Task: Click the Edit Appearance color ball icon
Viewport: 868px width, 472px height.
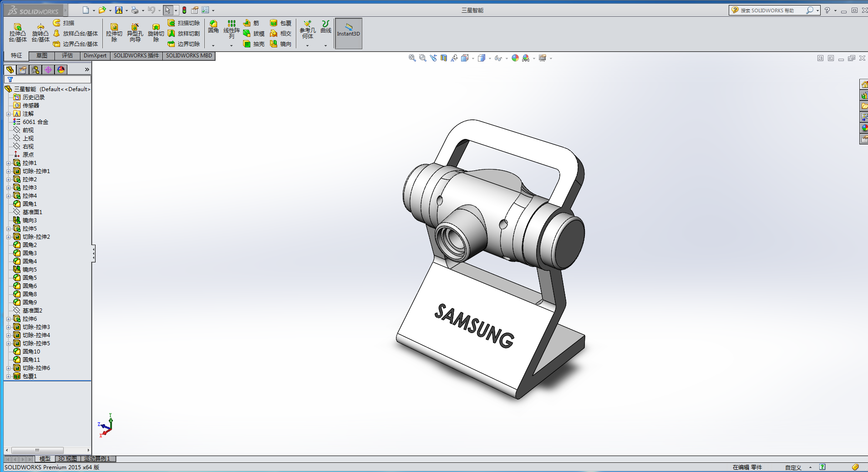Action: (515, 58)
